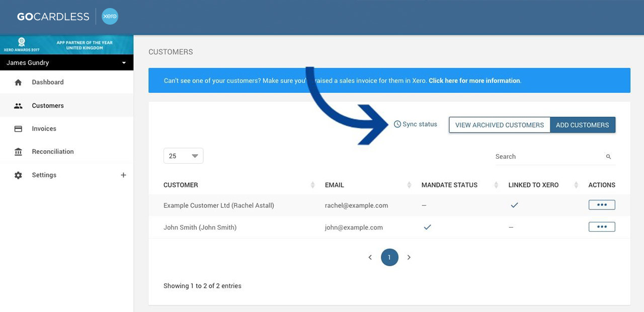Sort by the Mandate Status column arrows
Screen dimensions: 644x312
[x=496, y=185]
